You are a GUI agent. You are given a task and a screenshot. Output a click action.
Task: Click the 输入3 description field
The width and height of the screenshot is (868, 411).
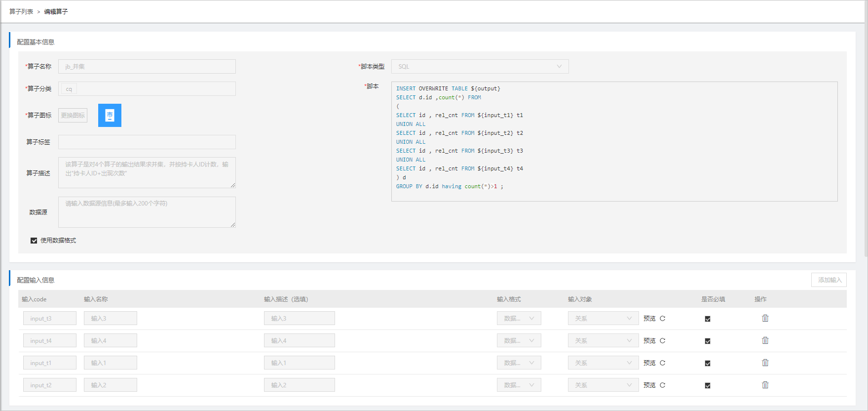point(300,318)
